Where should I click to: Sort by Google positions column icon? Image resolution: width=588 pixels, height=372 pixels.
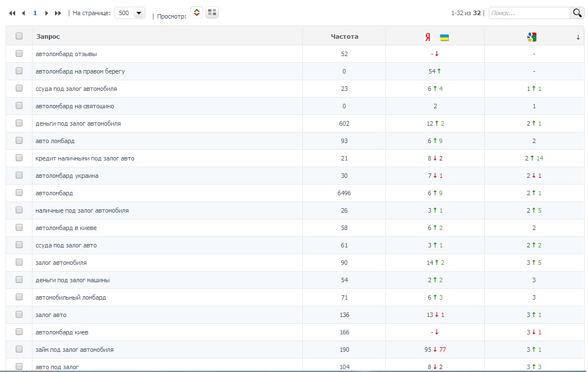(x=532, y=37)
